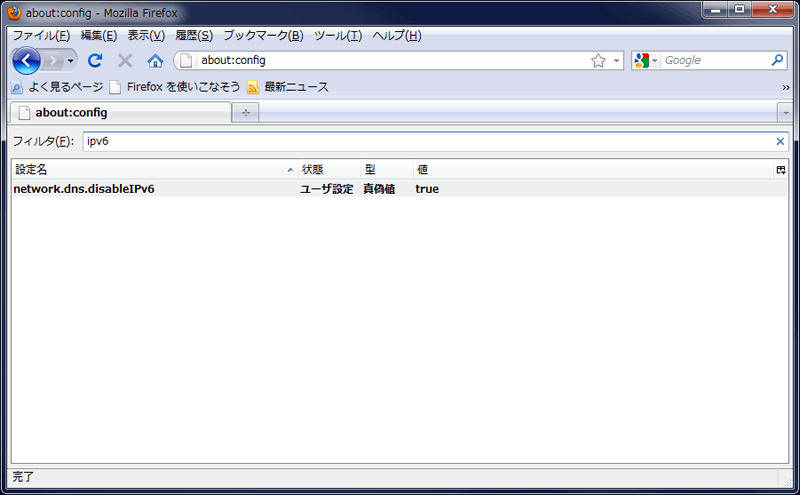Select the network.dns.disableIPv6 preference row
The image size is (800, 495).
(x=399, y=189)
